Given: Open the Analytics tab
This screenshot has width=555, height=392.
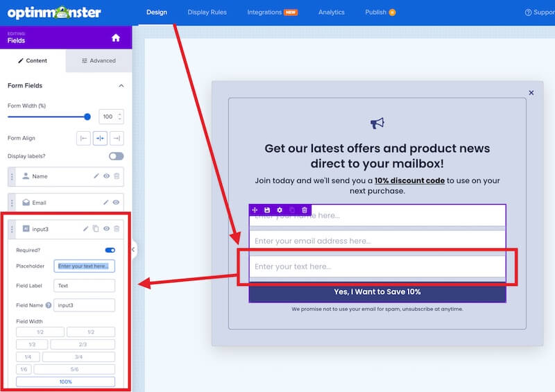Looking at the screenshot, I should click(332, 12).
